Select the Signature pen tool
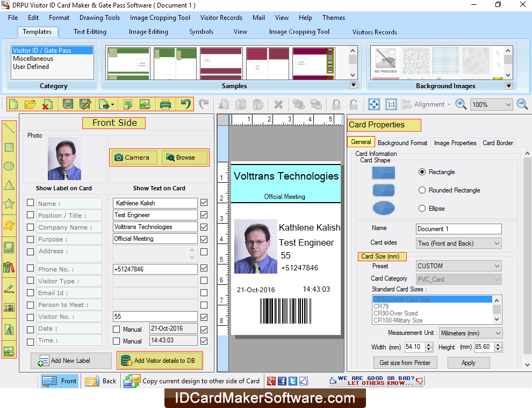Image resolution: width=532 pixels, height=408 pixels. (9, 288)
